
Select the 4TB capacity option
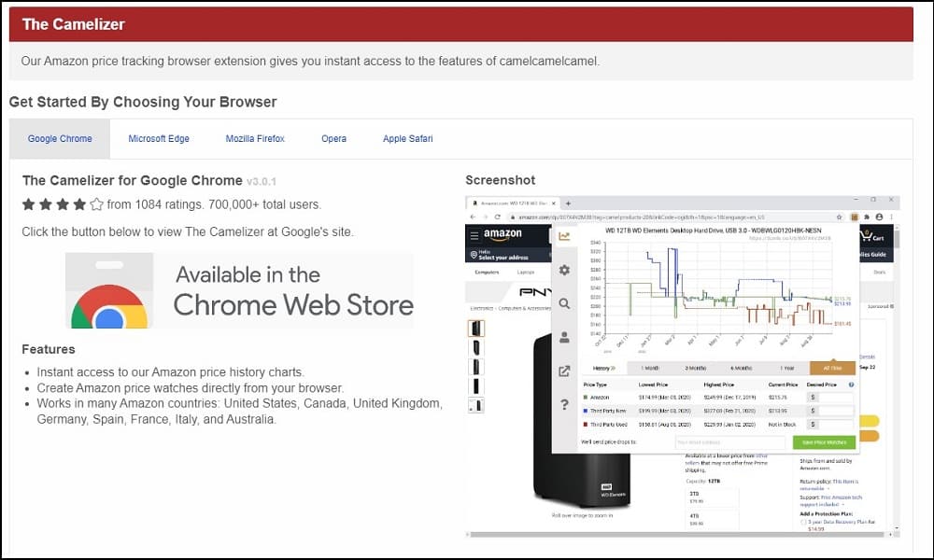(712, 520)
